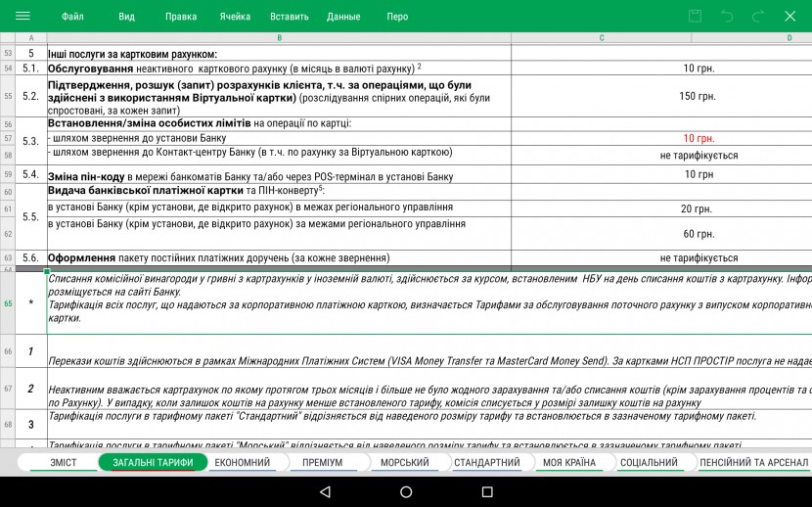Click 'Встановлення/зміна особистих лімітів' cell
The height and width of the screenshot is (507, 812).
pos(279,123)
